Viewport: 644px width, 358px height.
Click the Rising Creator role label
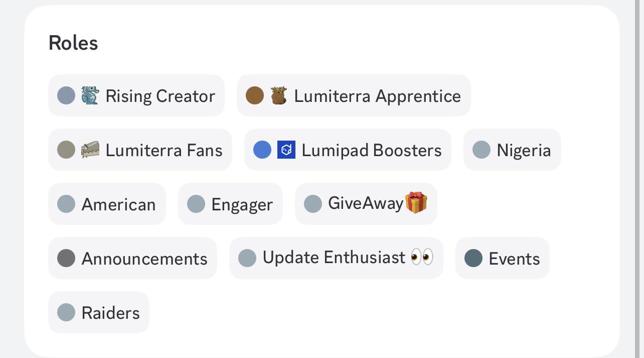[x=160, y=96]
